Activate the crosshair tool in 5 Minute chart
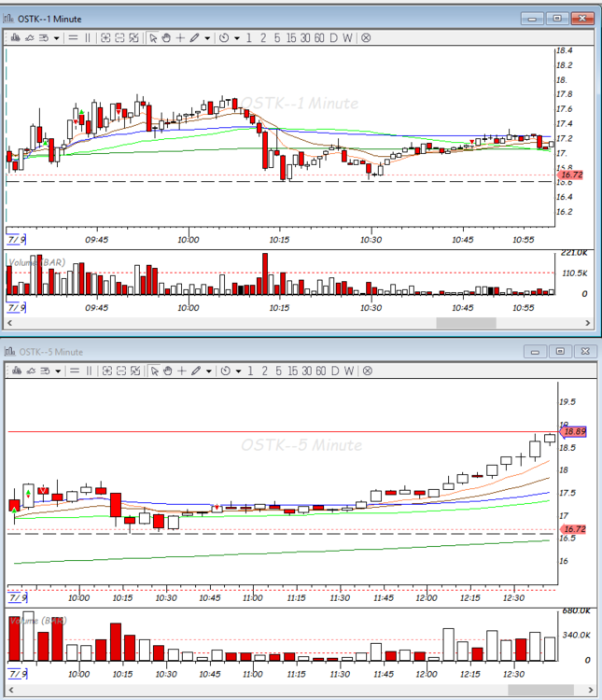 click(x=180, y=371)
